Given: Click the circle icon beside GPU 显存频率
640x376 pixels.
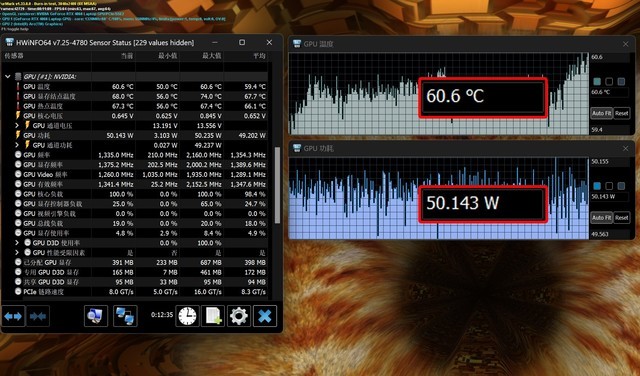Looking at the screenshot, I should click(x=18, y=165).
